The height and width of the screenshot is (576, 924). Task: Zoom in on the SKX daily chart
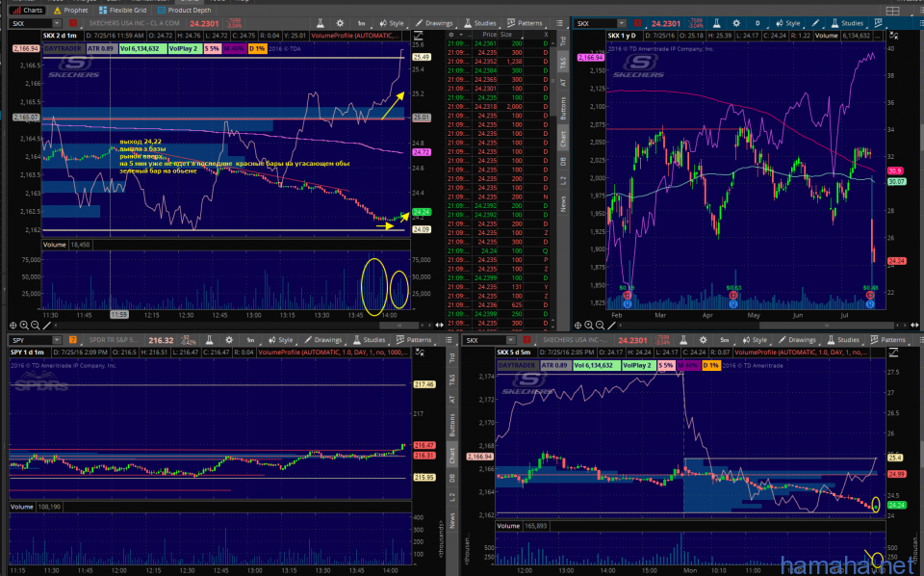click(589, 326)
